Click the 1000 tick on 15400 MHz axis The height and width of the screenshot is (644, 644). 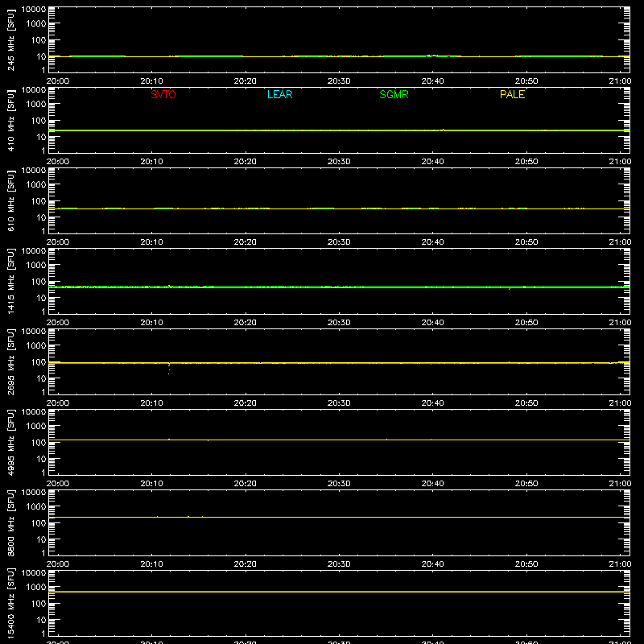pyautogui.click(x=35, y=588)
